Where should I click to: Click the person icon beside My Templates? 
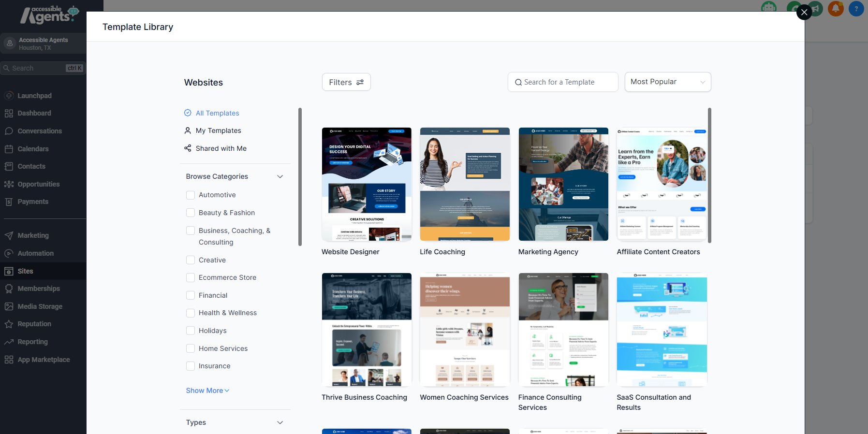[188, 130]
